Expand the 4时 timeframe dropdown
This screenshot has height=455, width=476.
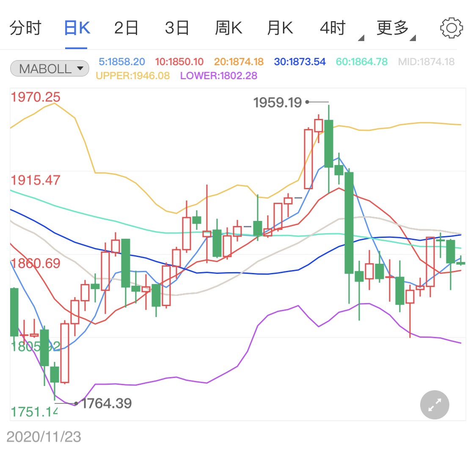click(x=333, y=28)
